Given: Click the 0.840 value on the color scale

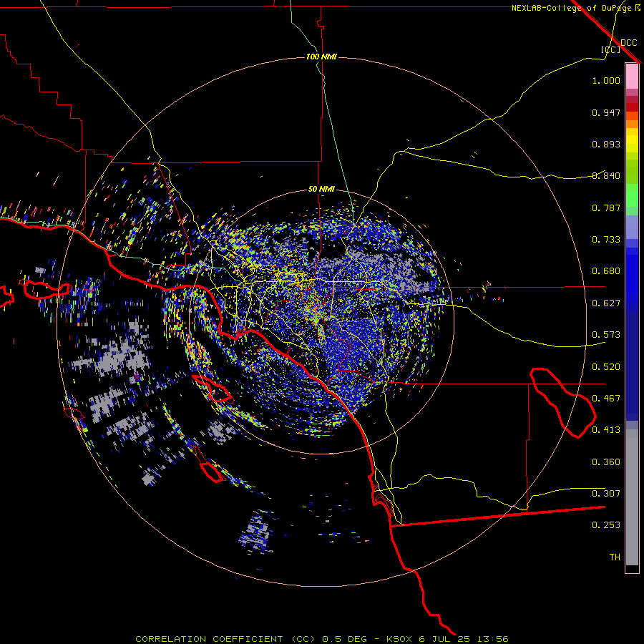Looking at the screenshot, I should (606, 176).
